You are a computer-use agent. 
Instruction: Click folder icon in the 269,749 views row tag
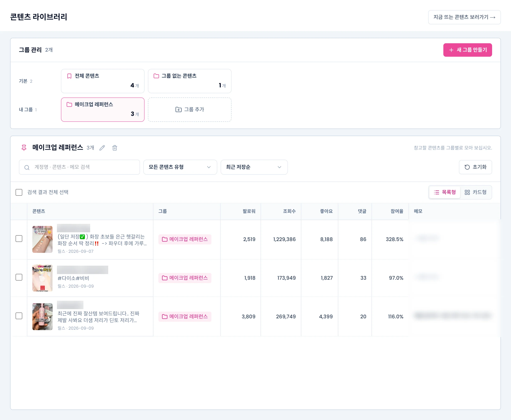click(x=165, y=317)
